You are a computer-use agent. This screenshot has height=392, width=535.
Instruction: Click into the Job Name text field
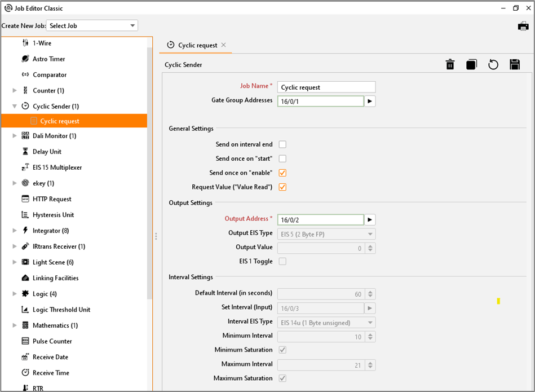tap(326, 87)
